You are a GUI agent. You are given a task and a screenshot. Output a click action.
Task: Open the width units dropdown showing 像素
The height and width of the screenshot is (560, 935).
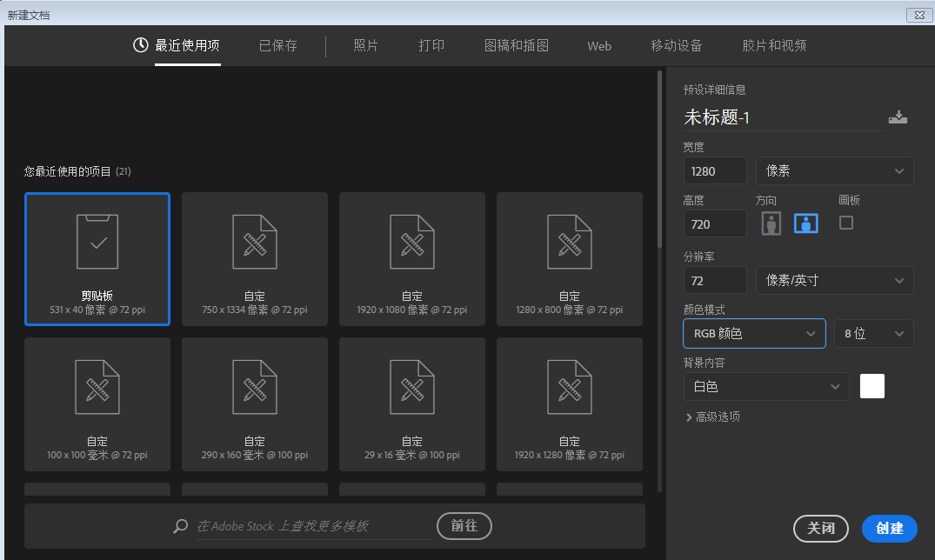pyautogui.click(x=833, y=170)
